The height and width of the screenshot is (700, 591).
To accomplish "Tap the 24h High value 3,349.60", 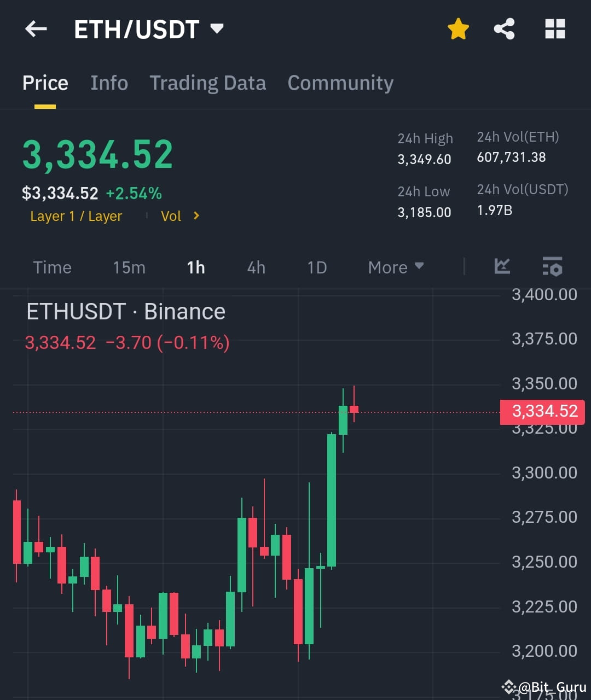I will click(424, 159).
